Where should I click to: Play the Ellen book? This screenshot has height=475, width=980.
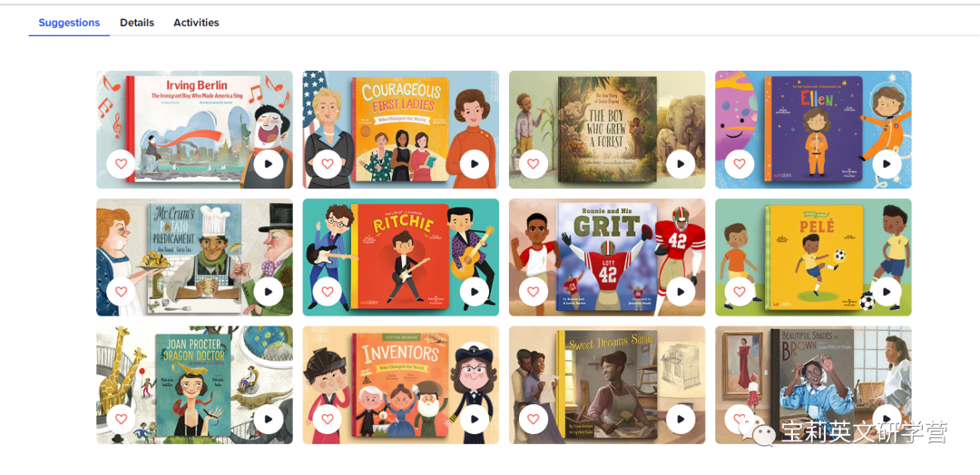tap(887, 164)
